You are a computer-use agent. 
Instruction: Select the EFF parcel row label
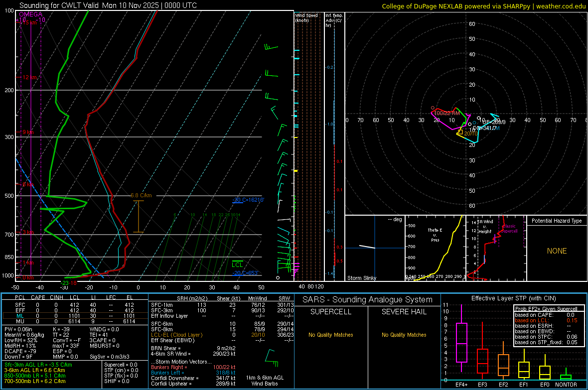[x=20, y=310]
